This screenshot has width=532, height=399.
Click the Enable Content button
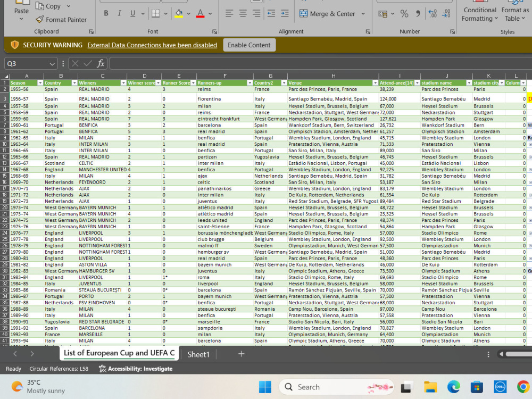249,45
